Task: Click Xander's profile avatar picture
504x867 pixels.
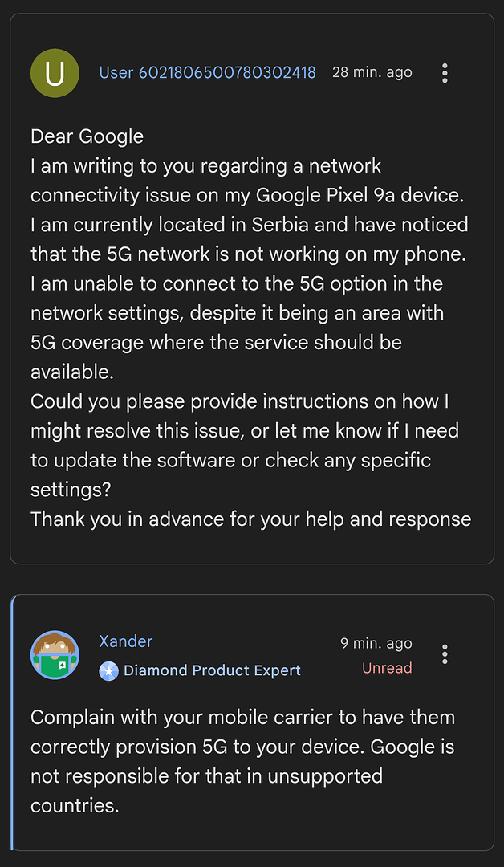Action: pyautogui.click(x=55, y=654)
